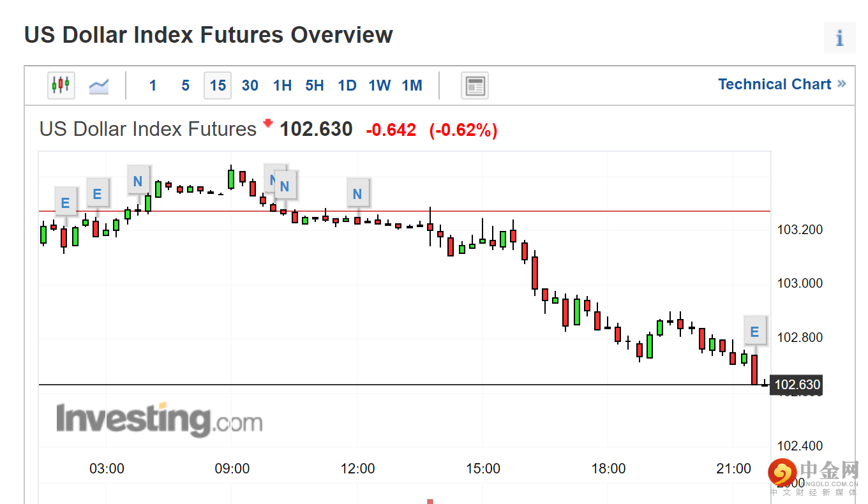This screenshot has height=504, width=868.
Task: Switch to the area line chart icon
Action: tap(99, 85)
